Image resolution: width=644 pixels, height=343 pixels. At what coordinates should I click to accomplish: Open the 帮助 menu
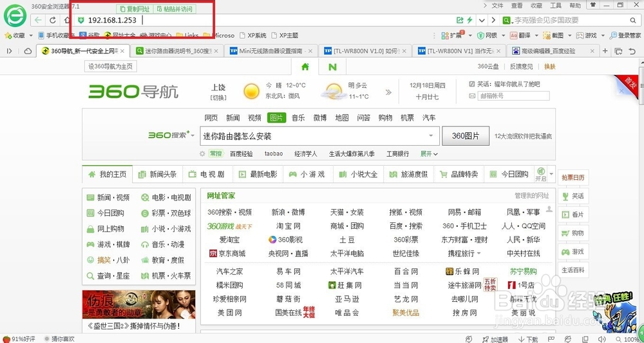tap(575, 5)
